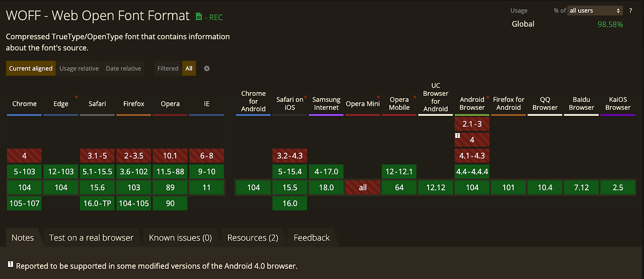Select the UC Browser 12.12 cell

(436, 187)
